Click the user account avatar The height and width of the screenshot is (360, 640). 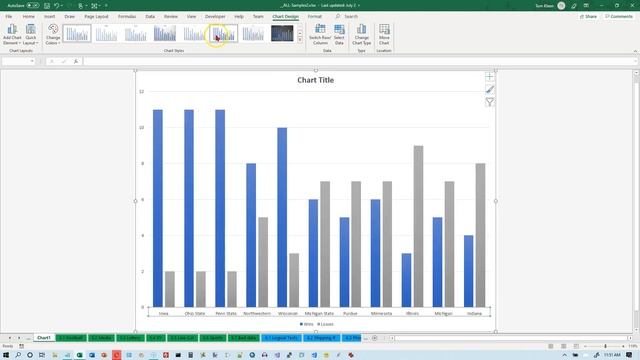[x=561, y=6]
